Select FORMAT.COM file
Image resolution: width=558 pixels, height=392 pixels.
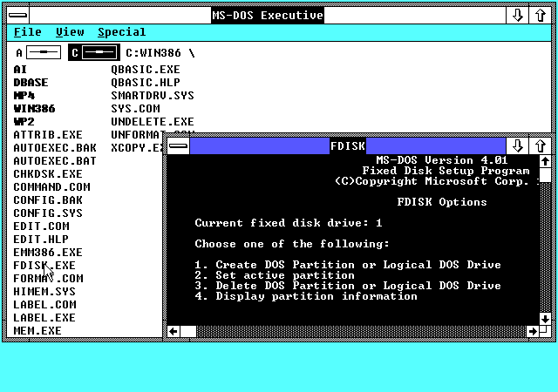(x=49, y=279)
